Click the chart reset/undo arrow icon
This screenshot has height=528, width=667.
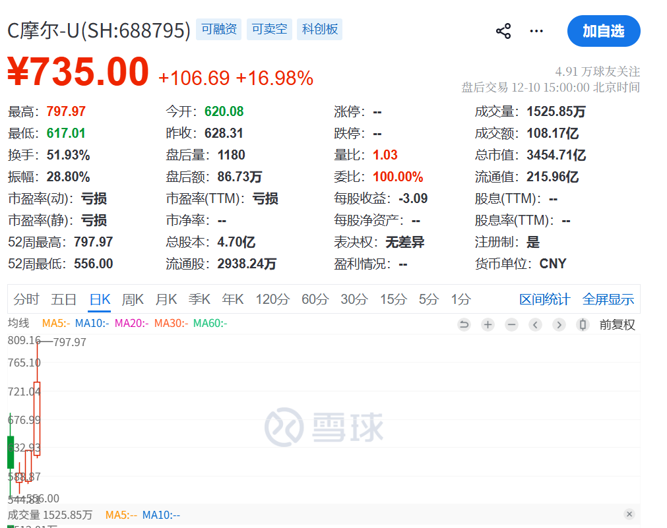[464, 324]
